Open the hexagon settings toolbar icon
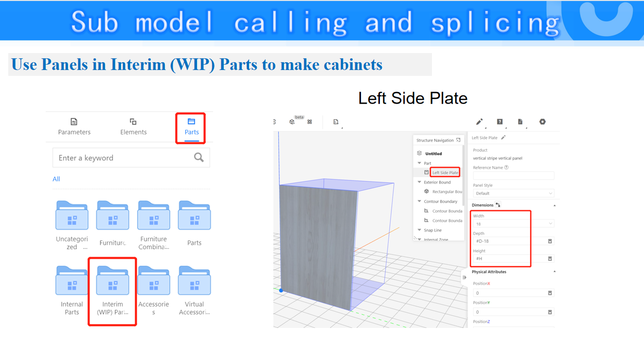This screenshot has height=361, width=644. pos(542,122)
